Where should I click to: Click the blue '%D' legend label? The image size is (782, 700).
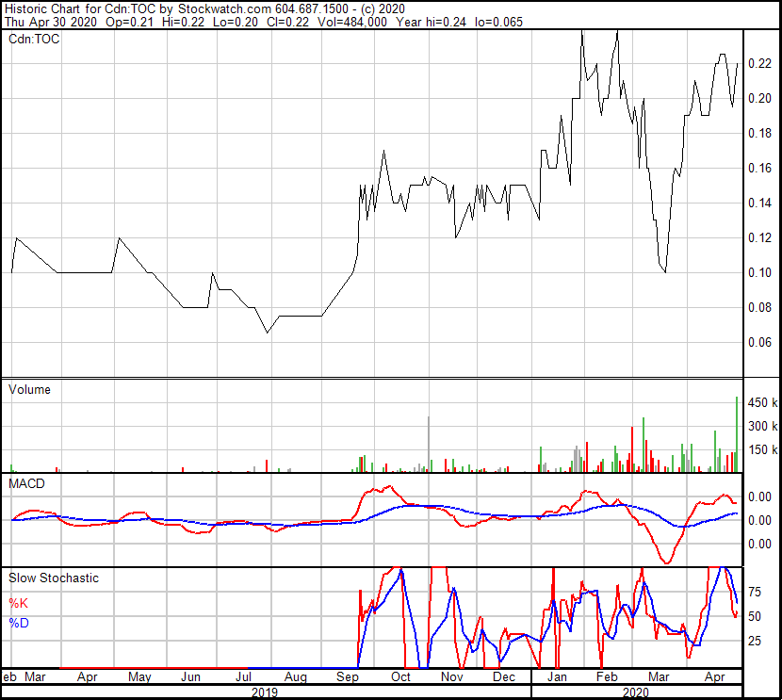pos(19,623)
